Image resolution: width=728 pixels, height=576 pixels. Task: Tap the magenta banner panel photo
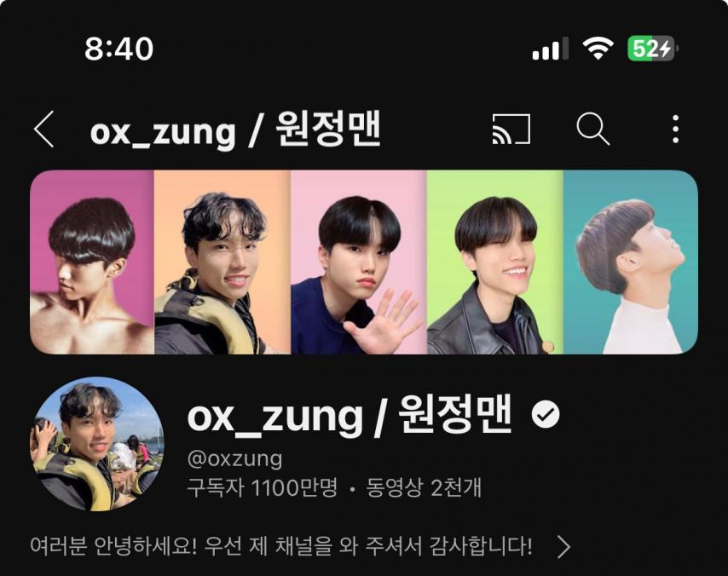point(92,262)
